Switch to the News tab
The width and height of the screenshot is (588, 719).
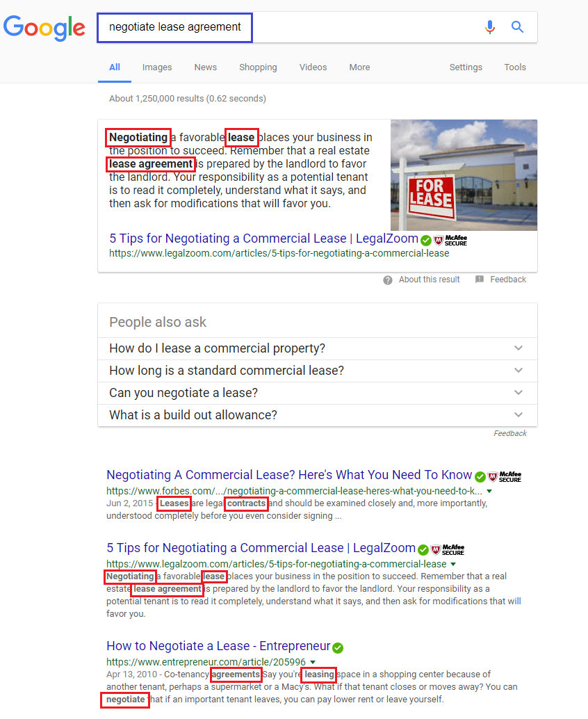click(x=205, y=67)
